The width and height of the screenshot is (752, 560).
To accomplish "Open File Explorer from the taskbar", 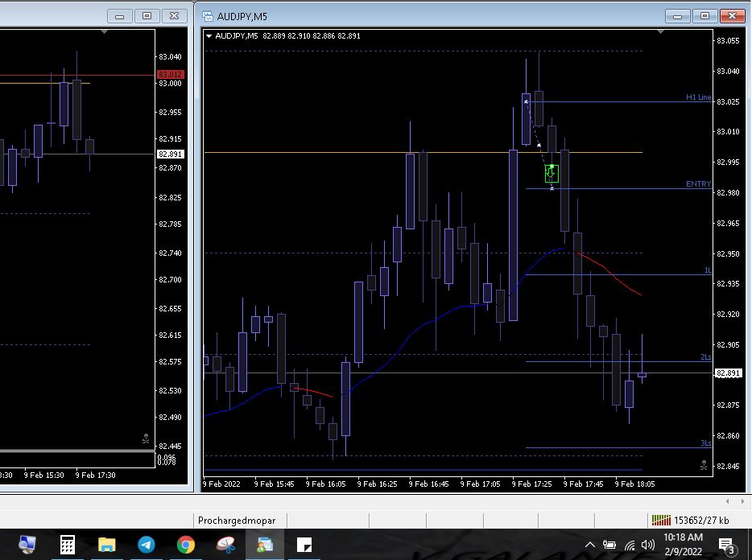I will [x=107, y=545].
